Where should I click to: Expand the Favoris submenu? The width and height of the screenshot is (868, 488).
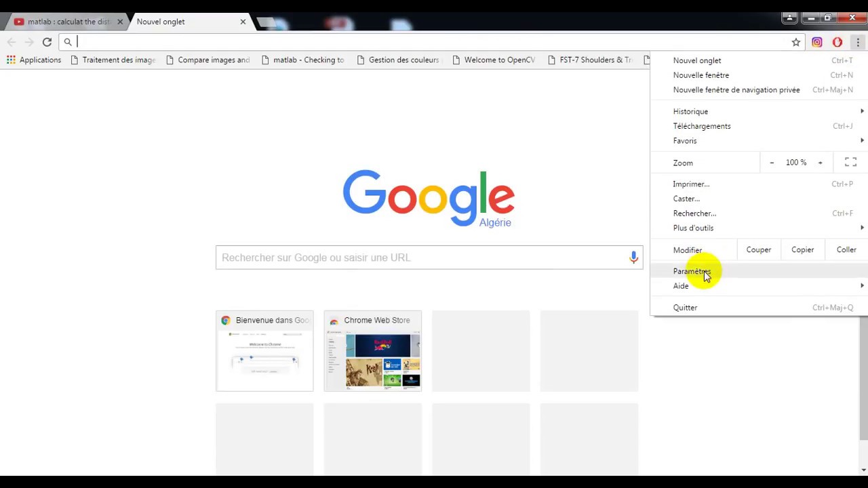(x=759, y=140)
